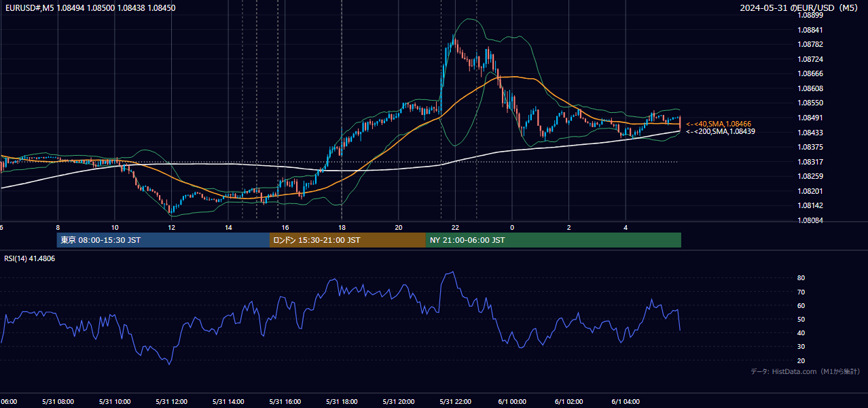868x408 pixels.
Task: Click the 1.08550 price axis label
Action: pyautogui.click(x=810, y=103)
